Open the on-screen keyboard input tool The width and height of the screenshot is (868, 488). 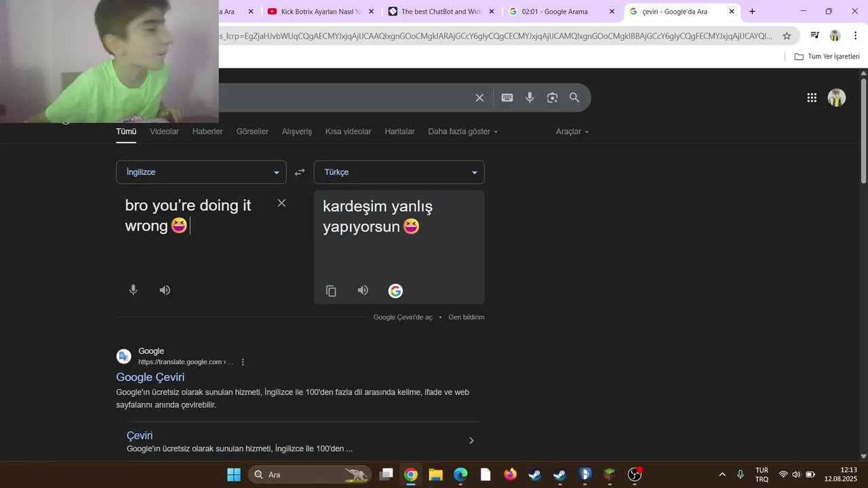click(507, 98)
